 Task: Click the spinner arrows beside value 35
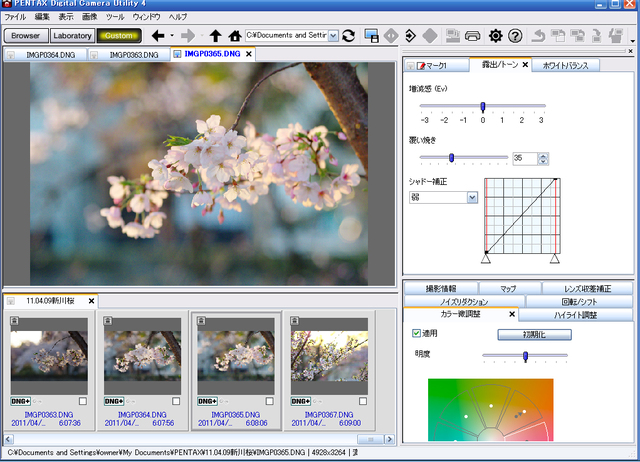coord(543,158)
